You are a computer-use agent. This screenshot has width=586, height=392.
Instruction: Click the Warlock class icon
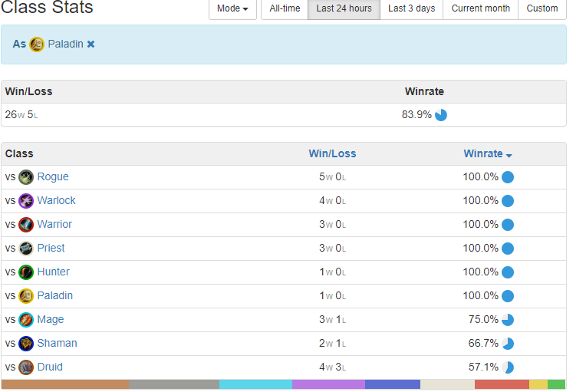(26, 201)
